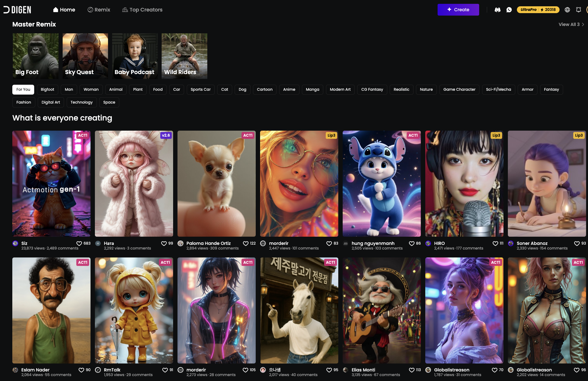Open the WhatsApp chat icon
588x381 pixels.
(509, 10)
